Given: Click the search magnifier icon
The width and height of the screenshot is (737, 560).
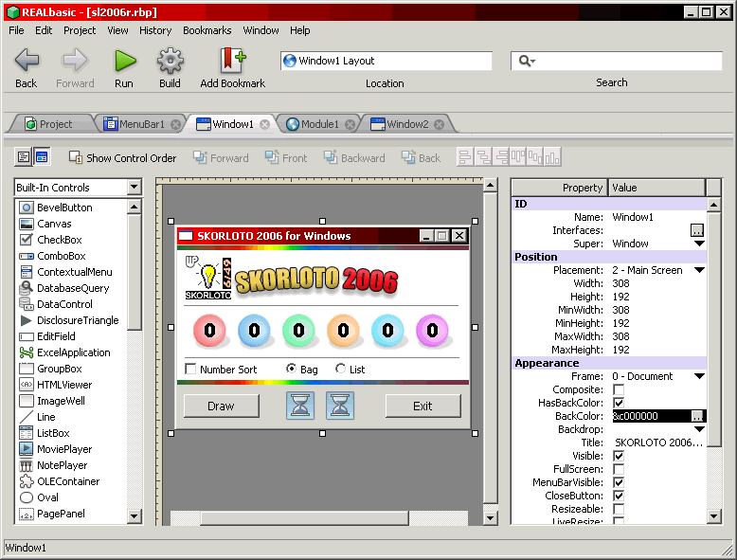Looking at the screenshot, I should click(x=527, y=61).
